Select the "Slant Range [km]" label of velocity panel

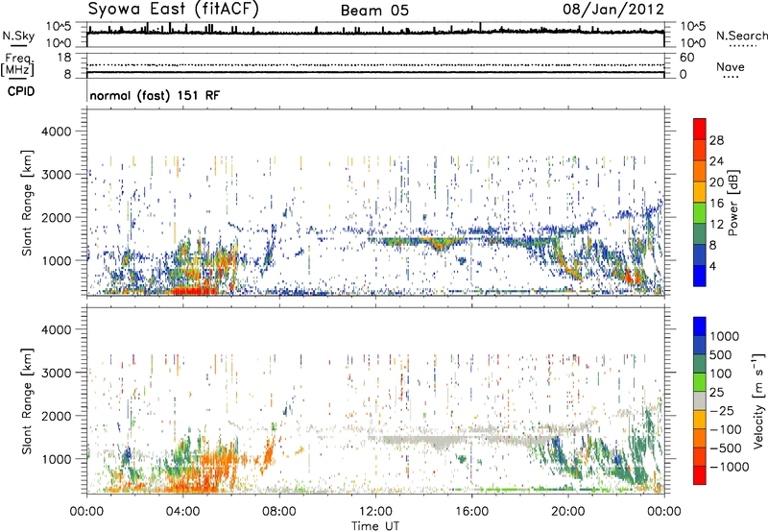click(27, 401)
